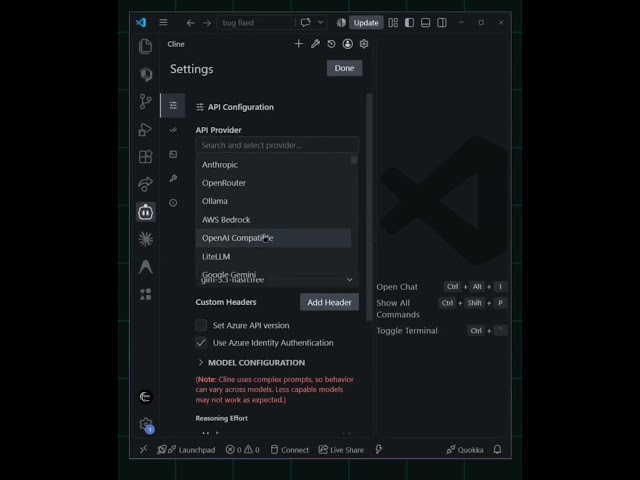Open the hexagon icon in activity bar
This screenshot has width=640, height=480.
(x=145, y=74)
